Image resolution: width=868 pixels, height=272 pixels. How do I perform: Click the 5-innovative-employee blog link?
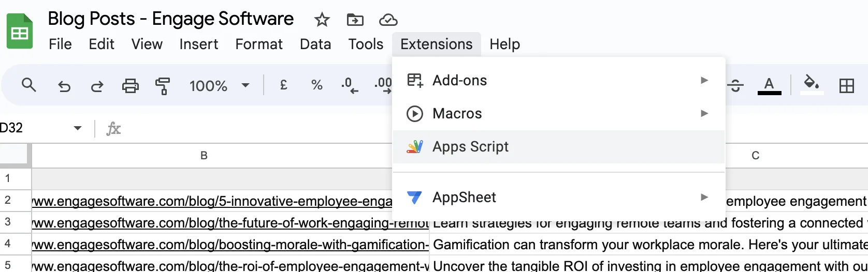point(212,201)
